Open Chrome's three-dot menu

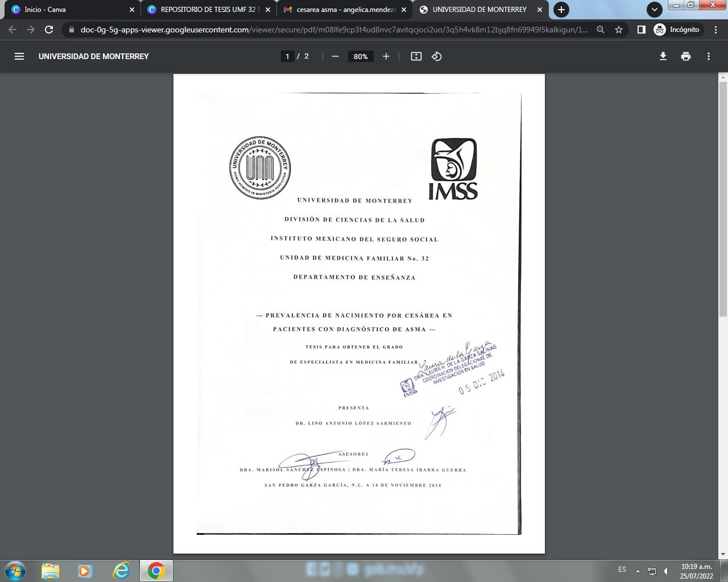tap(716, 30)
